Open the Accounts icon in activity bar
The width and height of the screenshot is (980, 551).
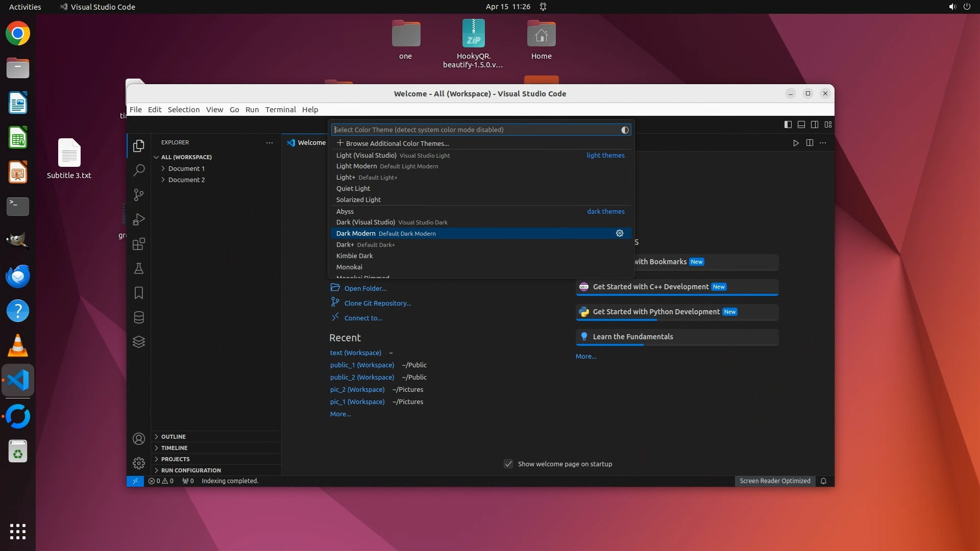click(x=138, y=439)
